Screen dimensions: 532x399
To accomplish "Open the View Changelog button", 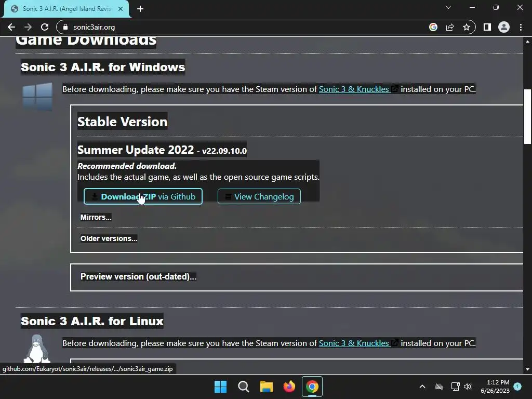I will [x=259, y=196].
